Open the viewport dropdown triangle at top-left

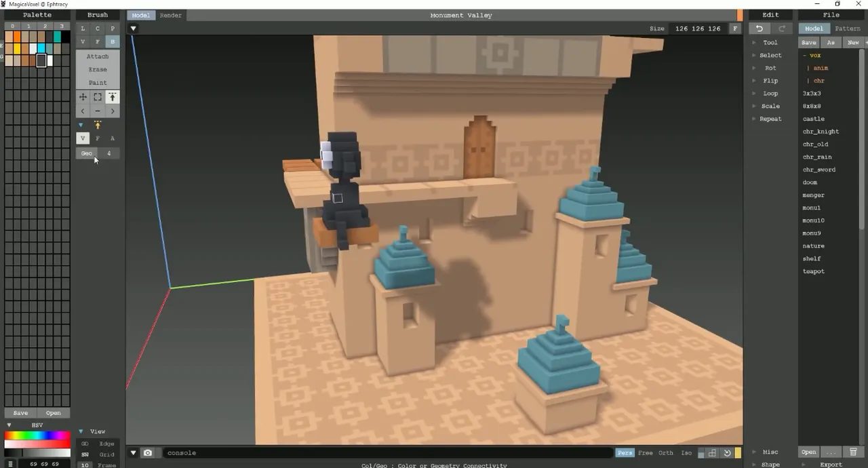pyautogui.click(x=134, y=28)
